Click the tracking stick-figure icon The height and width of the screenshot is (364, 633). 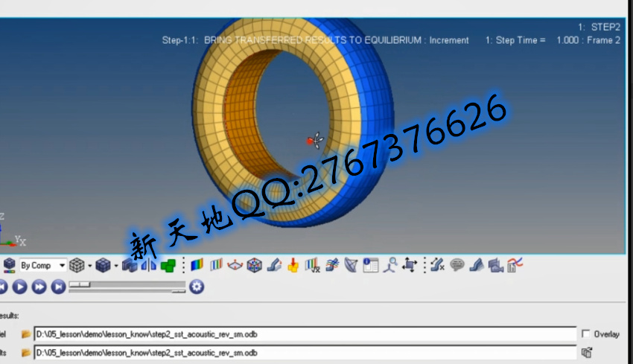[x=389, y=265]
